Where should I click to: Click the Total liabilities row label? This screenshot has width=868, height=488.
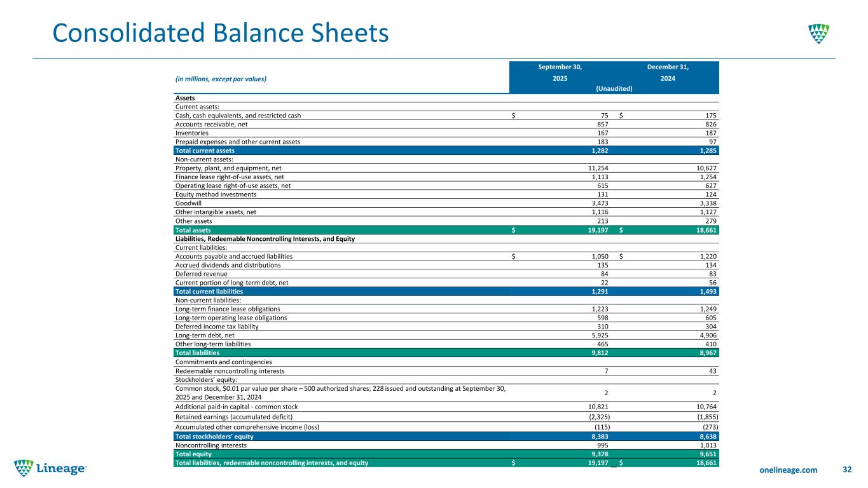click(197, 353)
